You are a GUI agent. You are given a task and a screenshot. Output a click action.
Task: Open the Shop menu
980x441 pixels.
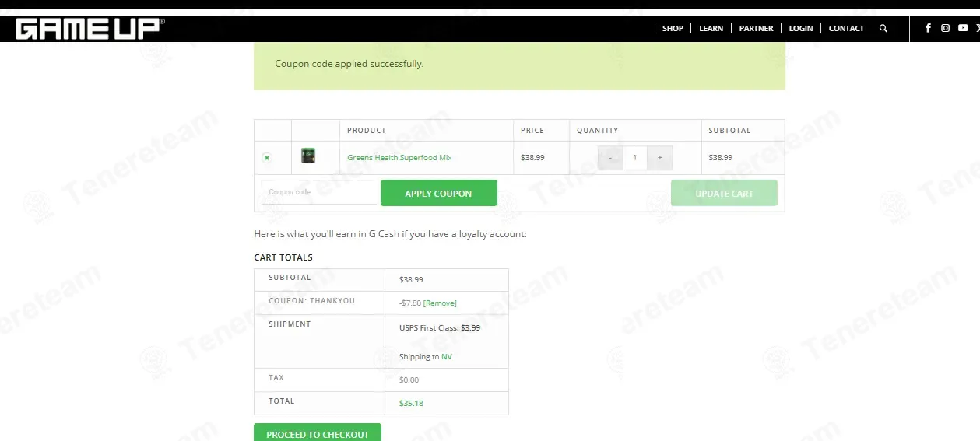[x=673, y=28]
